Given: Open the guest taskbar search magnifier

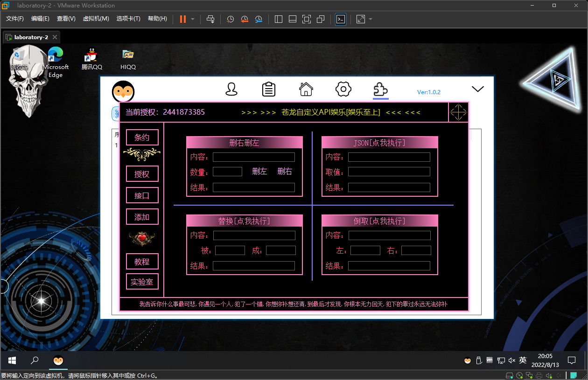Looking at the screenshot, I should [x=35, y=360].
